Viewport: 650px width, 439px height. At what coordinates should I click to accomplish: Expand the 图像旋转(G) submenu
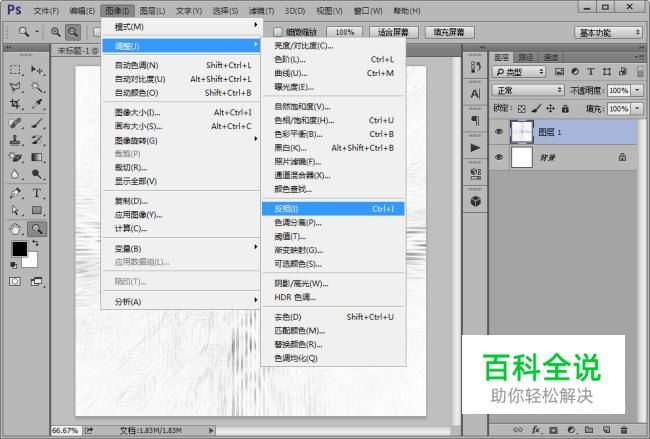181,141
